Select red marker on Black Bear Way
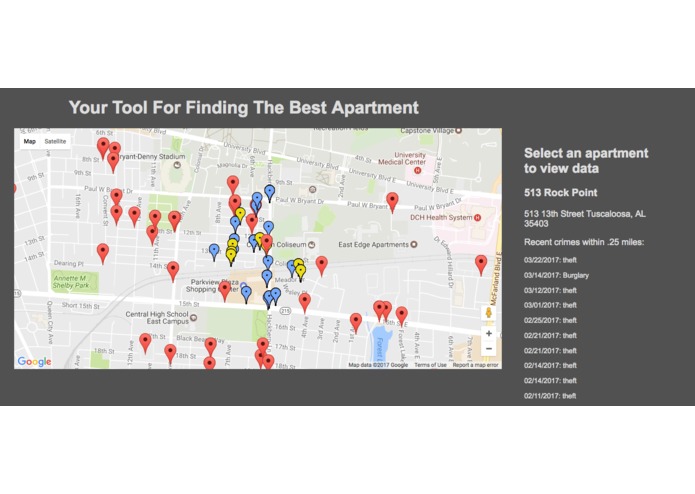Viewport: 695px width, 494px height. (x=211, y=346)
